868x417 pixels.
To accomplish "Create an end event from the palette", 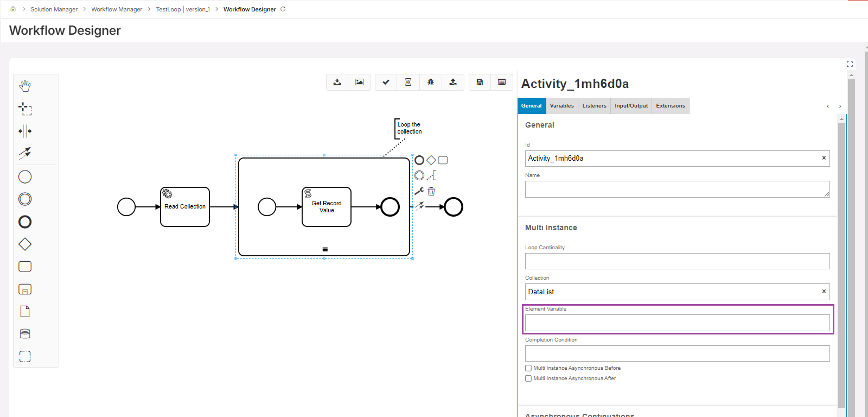I will 25,222.
